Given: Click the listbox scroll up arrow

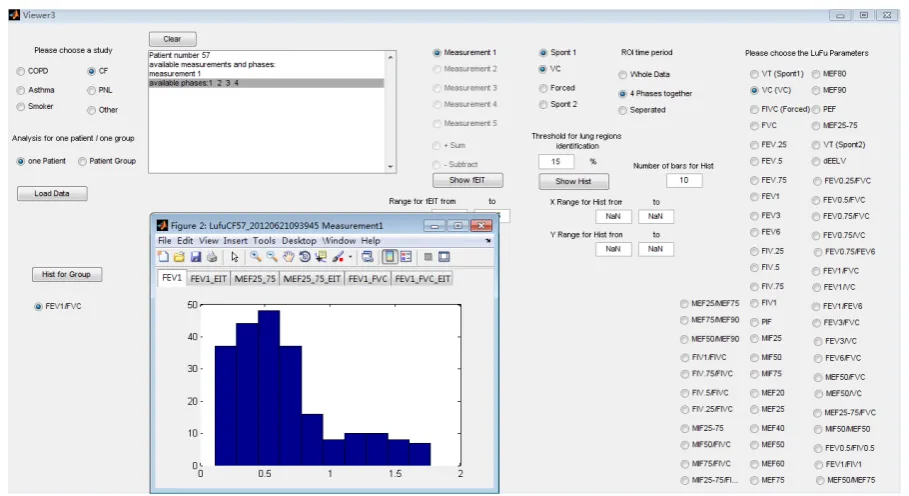Looking at the screenshot, I should [x=390, y=57].
